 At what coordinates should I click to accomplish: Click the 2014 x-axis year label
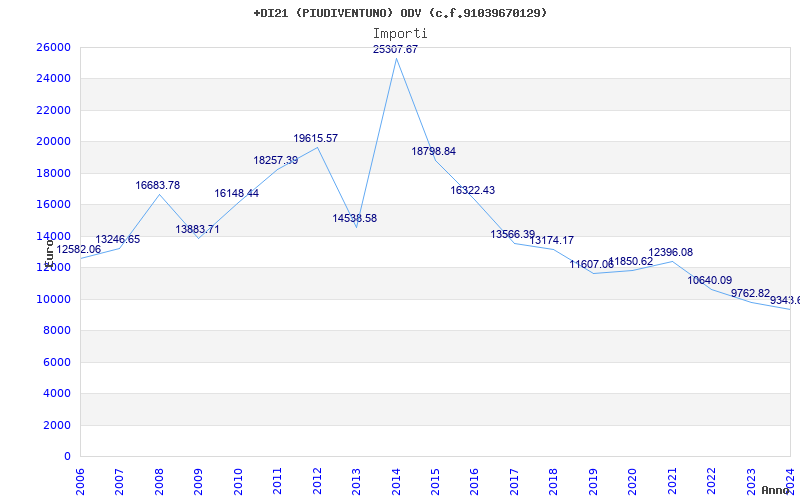[x=396, y=482]
